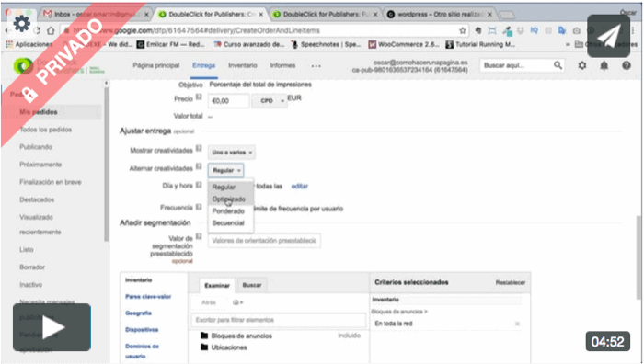Open Destacados in the sidebar
644x364 pixels.
pyautogui.click(x=37, y=199)
